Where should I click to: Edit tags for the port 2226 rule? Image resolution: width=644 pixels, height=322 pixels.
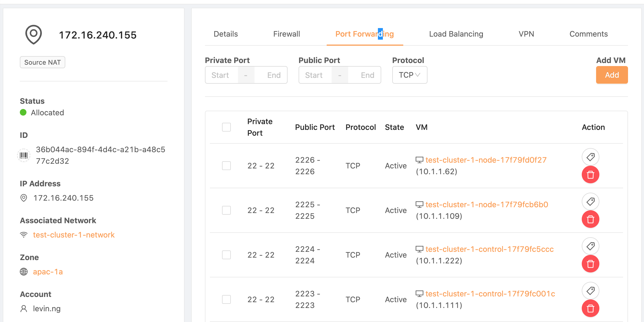click(x=590, y=157)
